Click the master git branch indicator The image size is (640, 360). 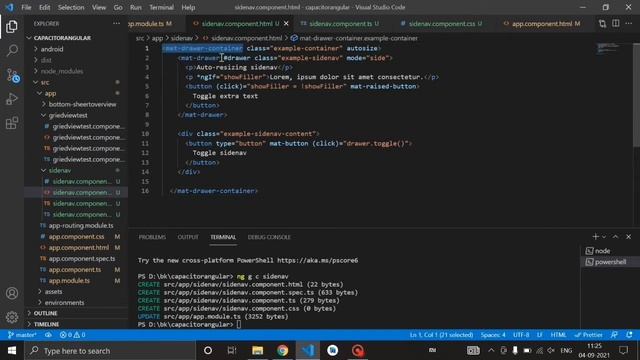tap(22, 335)
